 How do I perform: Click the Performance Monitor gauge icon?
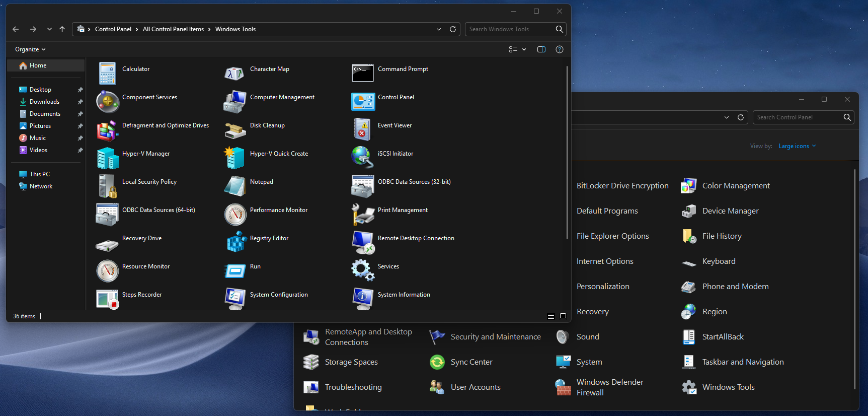[x=235, y=214]
